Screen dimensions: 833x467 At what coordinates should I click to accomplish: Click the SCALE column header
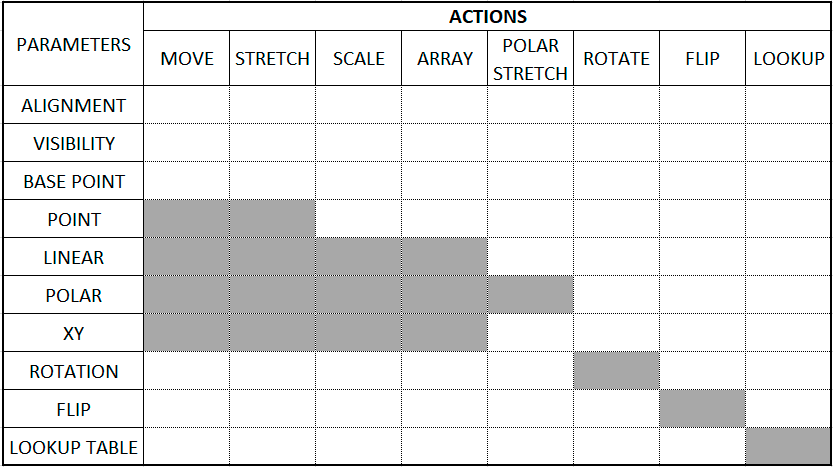pyautogui.click(x=358, y=59)
